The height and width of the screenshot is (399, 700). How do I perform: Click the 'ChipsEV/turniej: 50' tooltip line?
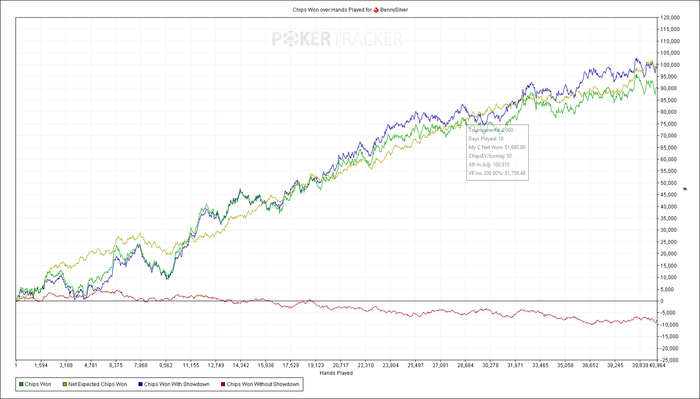point(490,156)
